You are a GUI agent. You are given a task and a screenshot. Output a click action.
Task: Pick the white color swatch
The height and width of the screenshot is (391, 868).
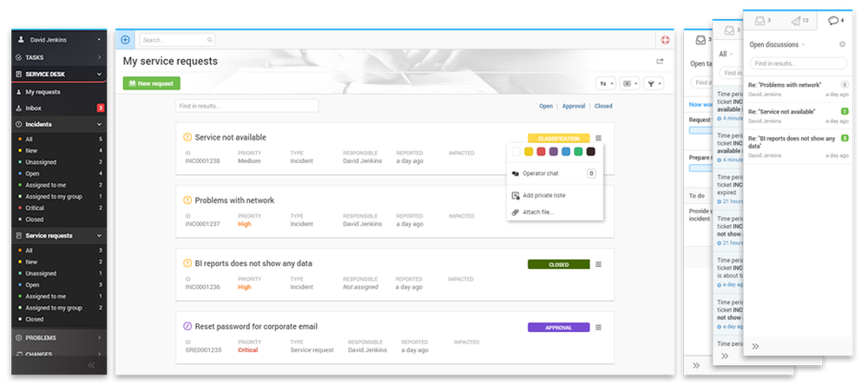click(516, 152)
